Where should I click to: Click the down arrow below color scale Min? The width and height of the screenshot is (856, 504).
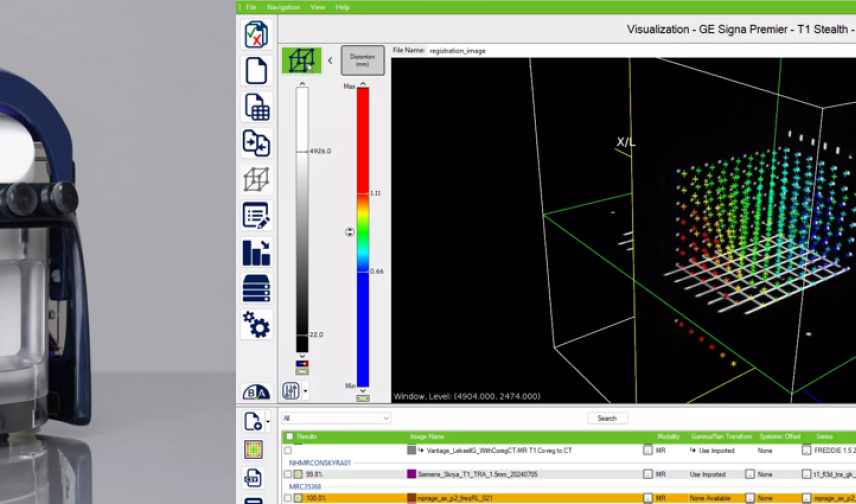pyautogui.click(x=362, y=390)
